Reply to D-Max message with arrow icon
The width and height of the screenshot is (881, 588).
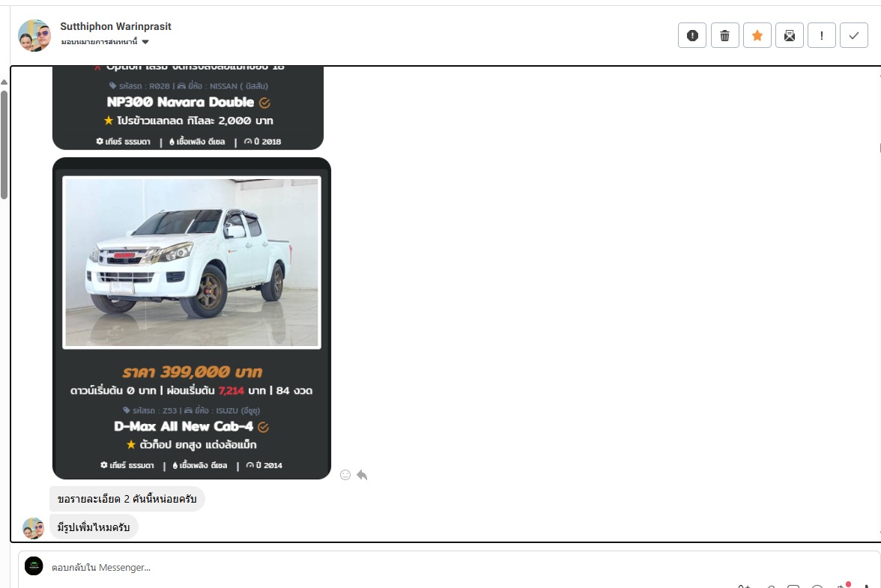pos(362,475)
